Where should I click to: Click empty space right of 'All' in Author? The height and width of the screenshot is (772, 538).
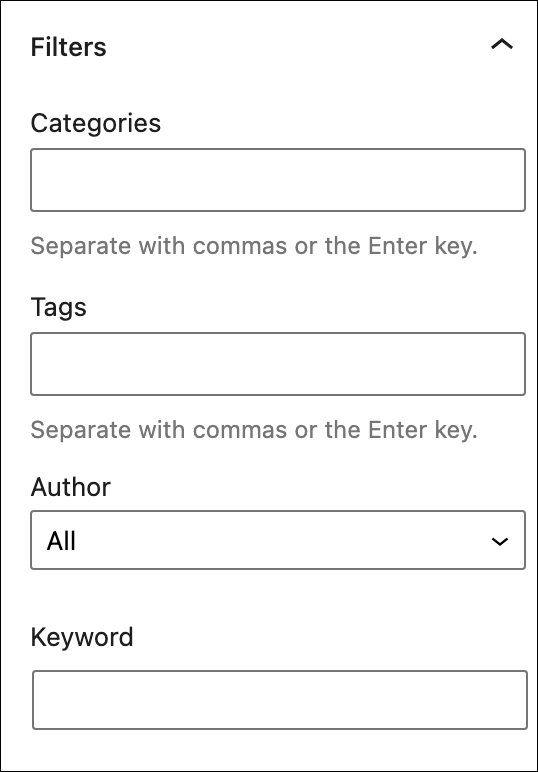(x=281, y=541)
